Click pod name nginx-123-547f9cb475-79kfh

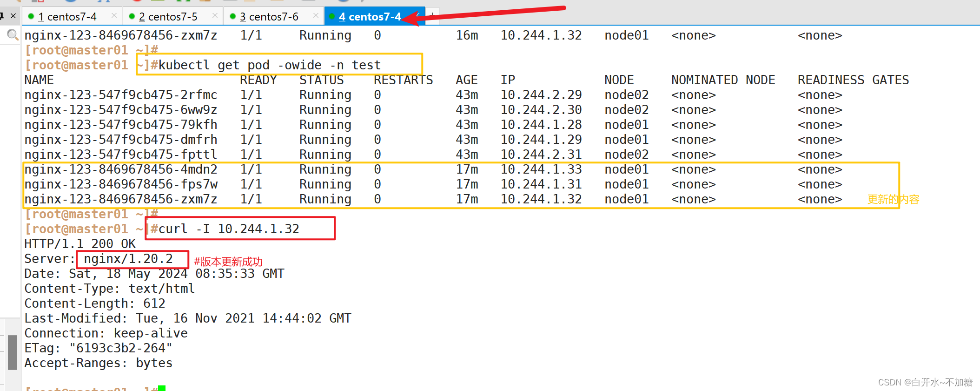tap(121, 125)
